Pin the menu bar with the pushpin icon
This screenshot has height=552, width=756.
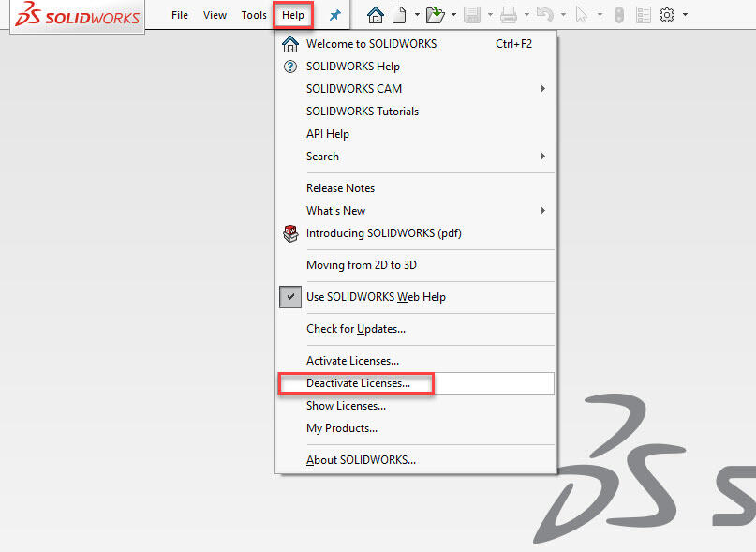pyautogui.click(x=335, y=16)
